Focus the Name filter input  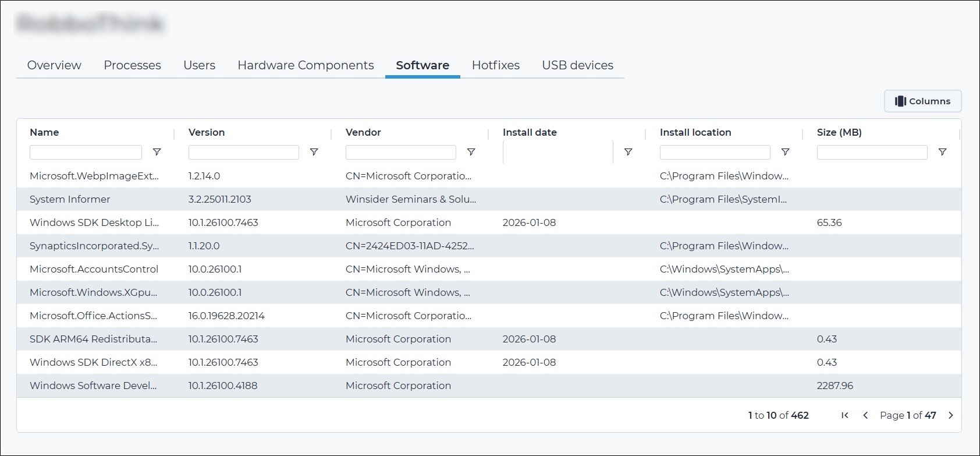[x=86, y=152]
